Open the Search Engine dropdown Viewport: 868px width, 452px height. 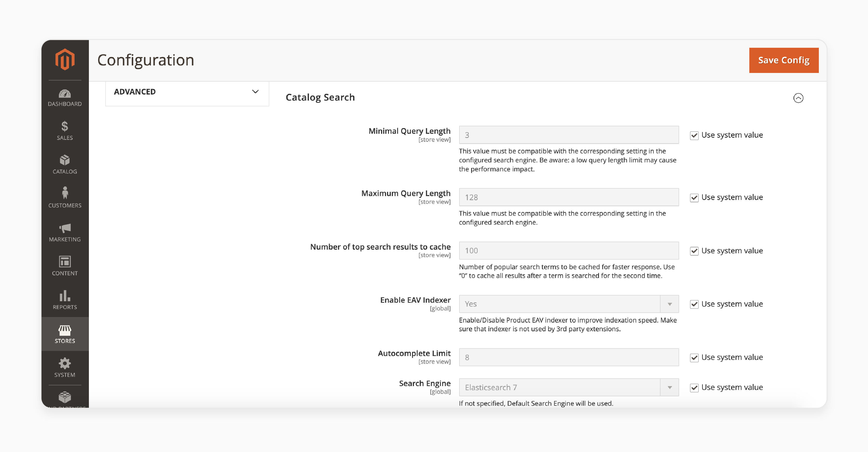point(569,387)
